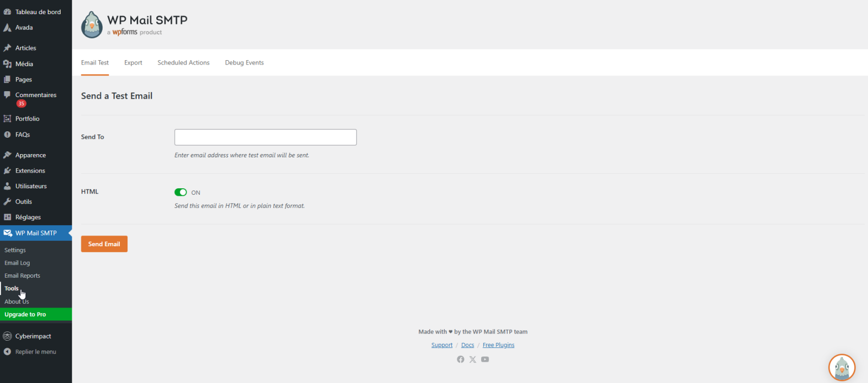
Task: Open the pigeon mascot help bubble
Action: (841, 367)
